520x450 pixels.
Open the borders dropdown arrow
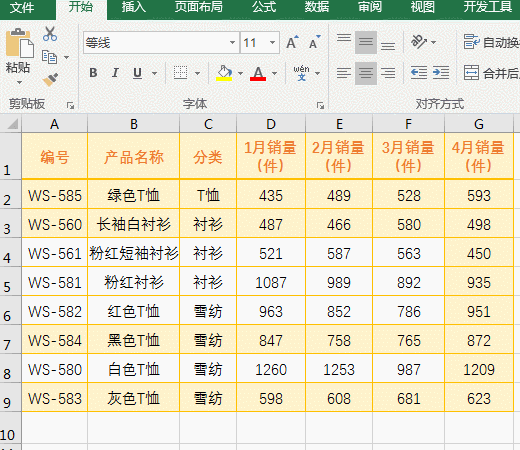[x=197, y=73]
